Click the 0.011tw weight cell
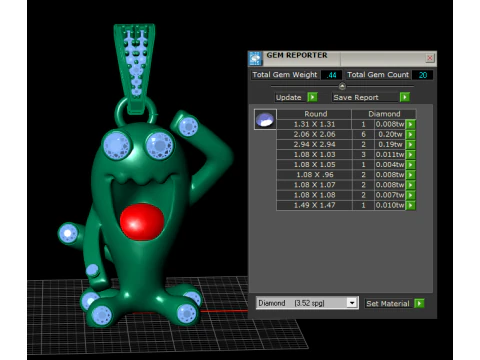Image resolution: width=480 pixels, height=360 pixels. tap(390, 155)
